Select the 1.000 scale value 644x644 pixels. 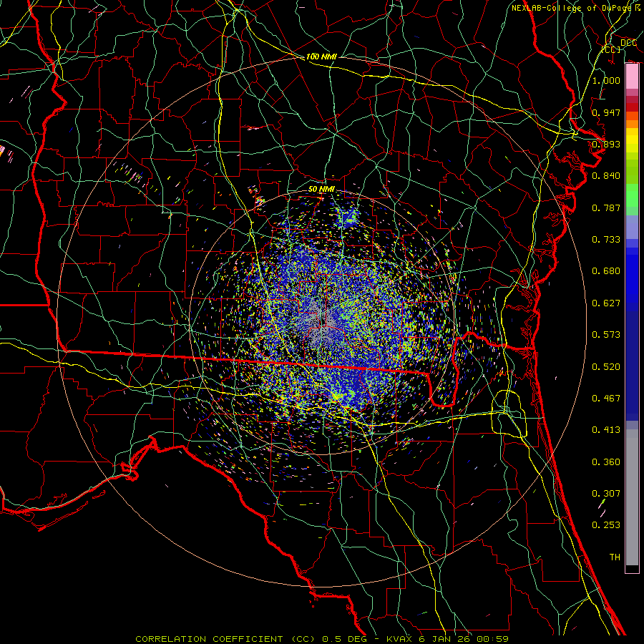[606, 80]
